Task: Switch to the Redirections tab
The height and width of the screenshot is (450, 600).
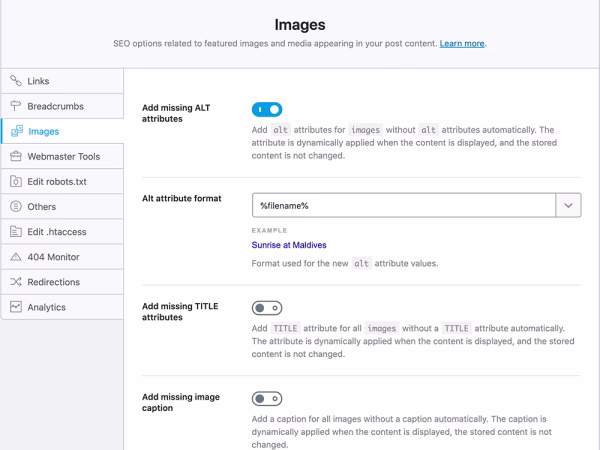Action: (62, 282)
